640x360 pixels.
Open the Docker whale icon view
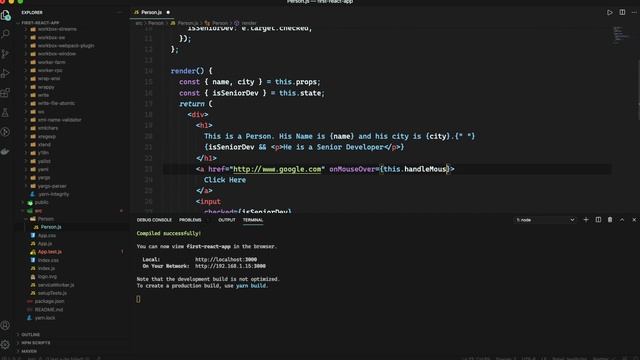6,151
